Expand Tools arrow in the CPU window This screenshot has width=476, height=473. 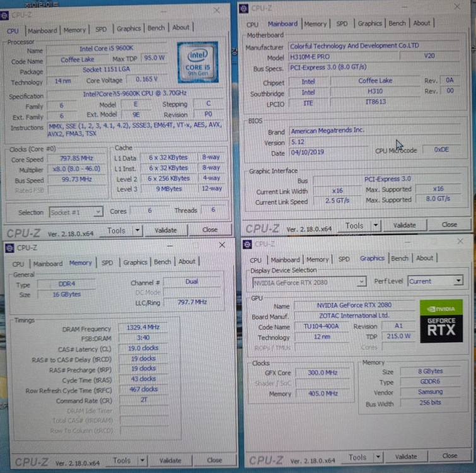click(137, 230)
